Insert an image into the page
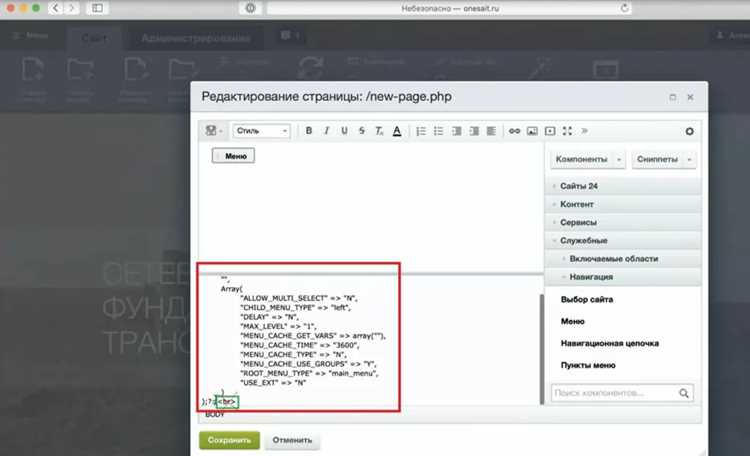This screenshot has height=456, width=750. click(x=532, y=131)
